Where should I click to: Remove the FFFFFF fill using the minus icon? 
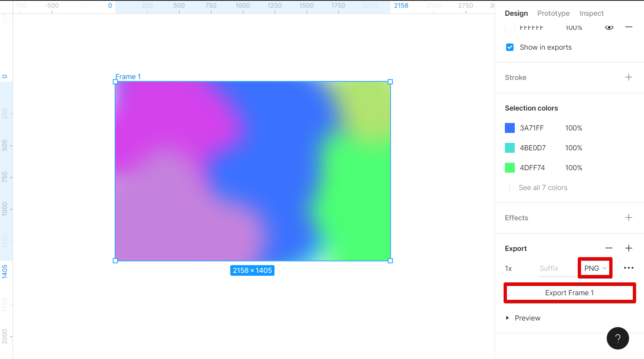pos(628,27)
